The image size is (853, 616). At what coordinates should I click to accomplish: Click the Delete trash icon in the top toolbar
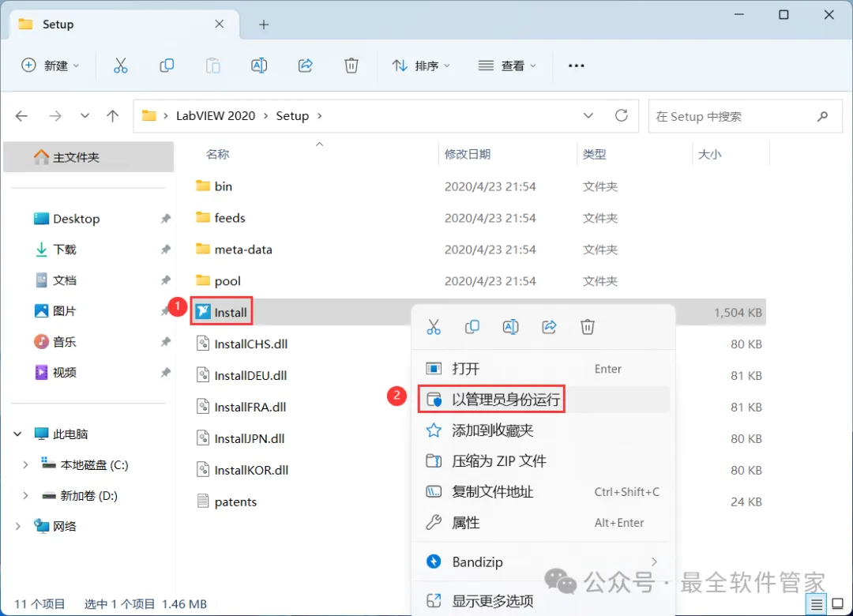tap(351, 66)
